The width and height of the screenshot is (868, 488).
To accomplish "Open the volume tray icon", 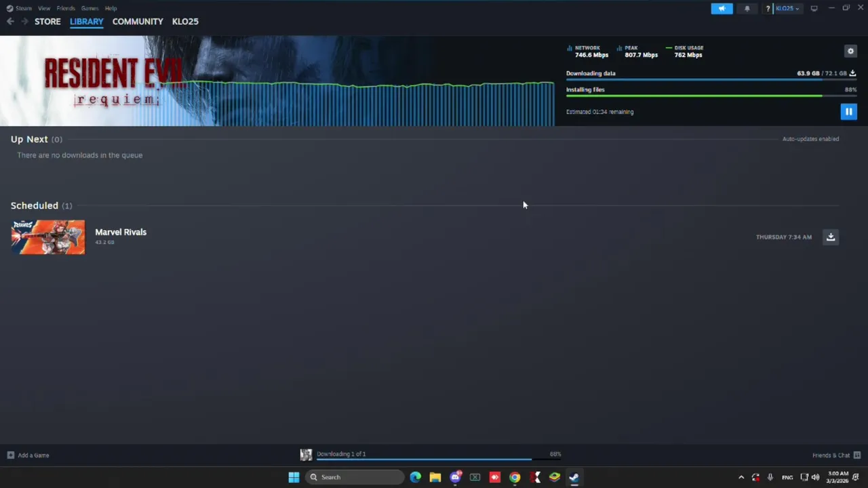I will pos(815,477).
